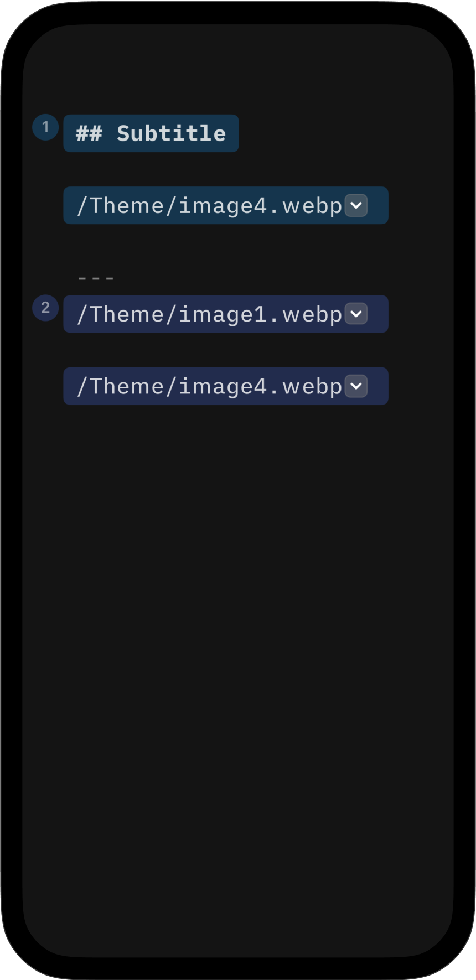Click "Theme" in slide 2's image4.webp path
476x980 pixels.
(126, 386)
